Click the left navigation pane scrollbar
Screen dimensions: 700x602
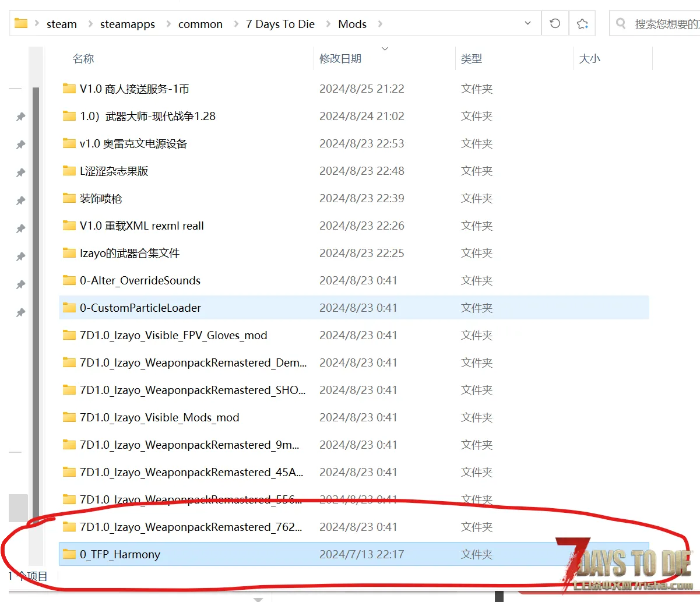click(36, 291)
